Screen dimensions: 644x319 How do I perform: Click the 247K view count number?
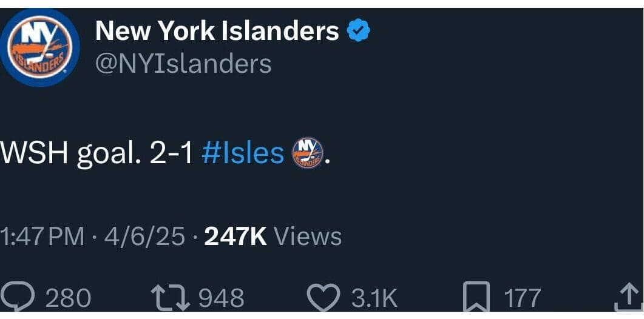click(x=236, y=237)
